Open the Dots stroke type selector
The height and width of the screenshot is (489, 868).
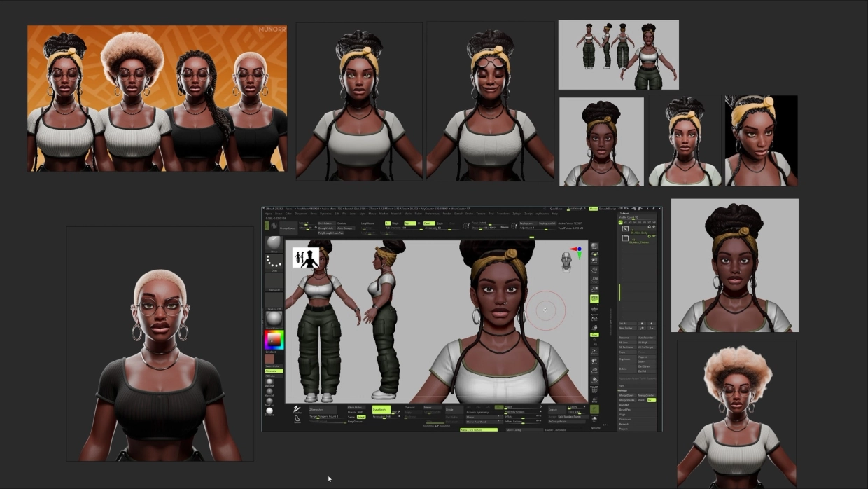(x=274, y=263)
